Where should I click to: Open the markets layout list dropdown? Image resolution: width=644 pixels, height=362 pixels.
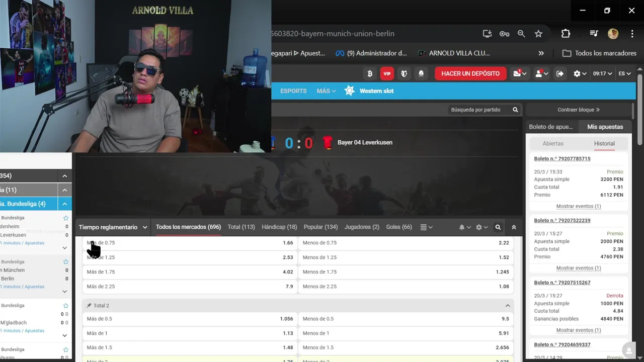426,227
